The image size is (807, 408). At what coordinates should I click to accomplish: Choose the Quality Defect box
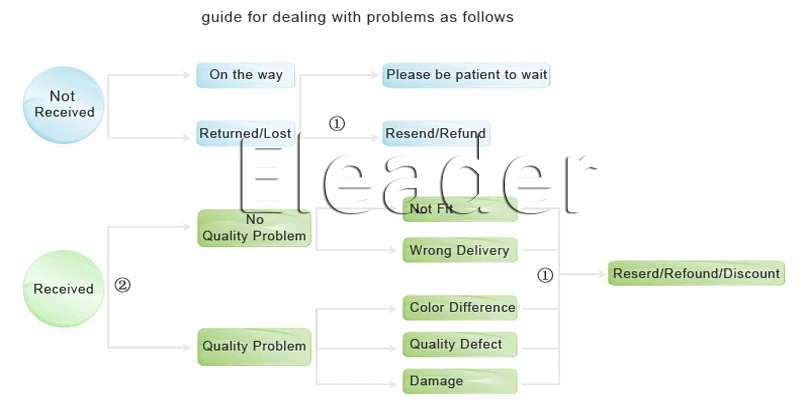(461, 345)
